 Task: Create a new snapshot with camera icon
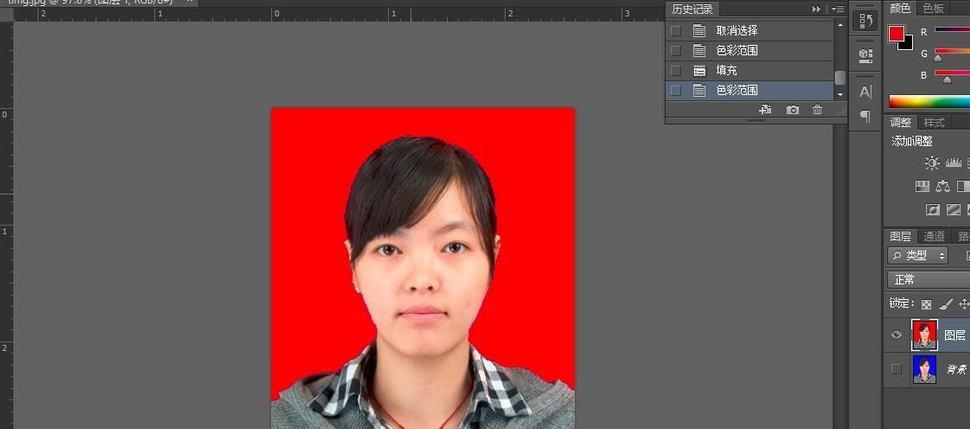click(792, 110)
